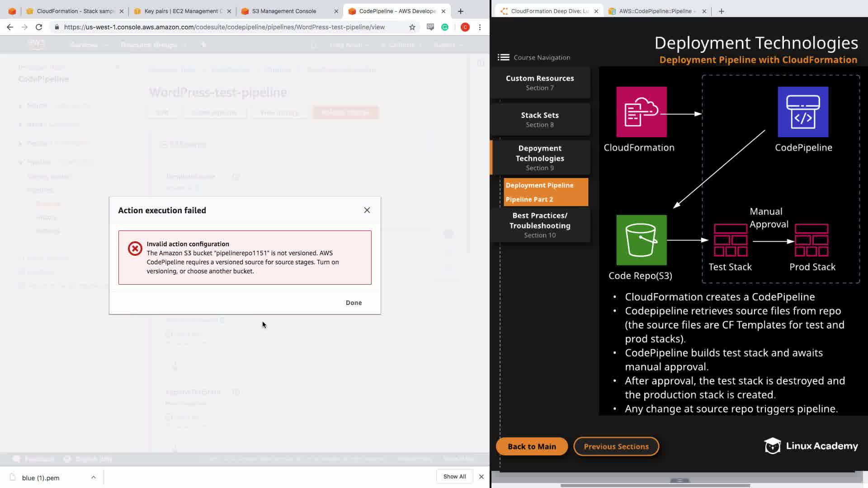This screenshot has height=488, width=868.
Task: Expand blue (1).pem download options chevron
Action: [93, 477]
